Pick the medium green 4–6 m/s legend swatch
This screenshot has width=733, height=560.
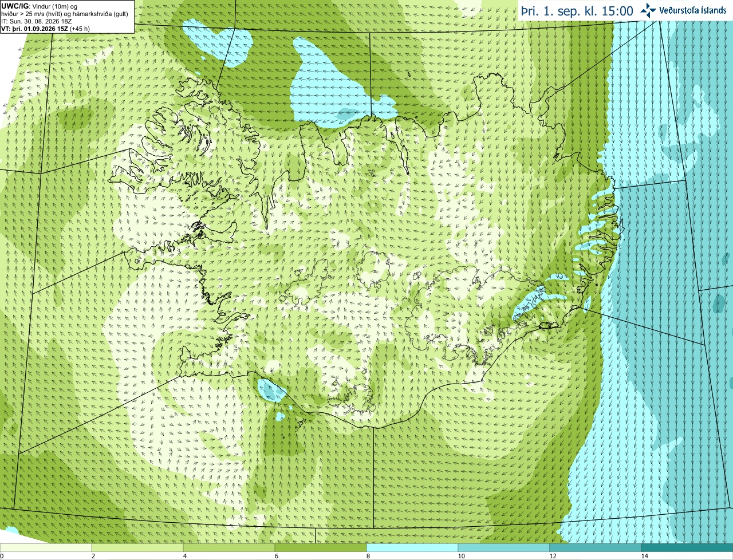[229, 548]
